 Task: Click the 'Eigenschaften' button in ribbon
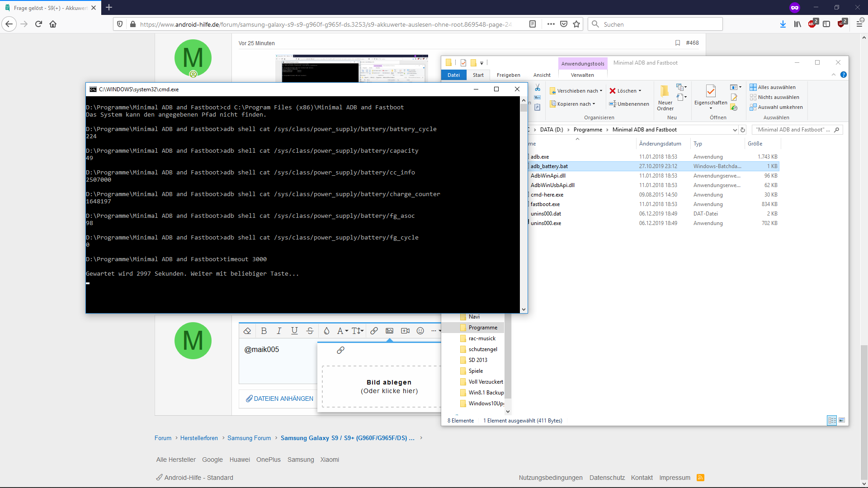click(711, 97)
